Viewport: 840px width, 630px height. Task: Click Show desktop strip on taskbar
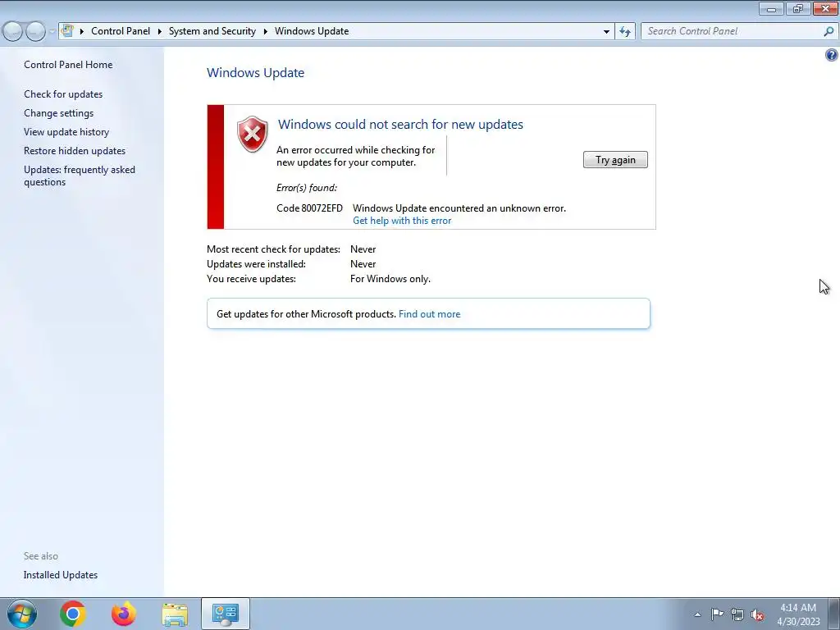click(x=833, y=614)
